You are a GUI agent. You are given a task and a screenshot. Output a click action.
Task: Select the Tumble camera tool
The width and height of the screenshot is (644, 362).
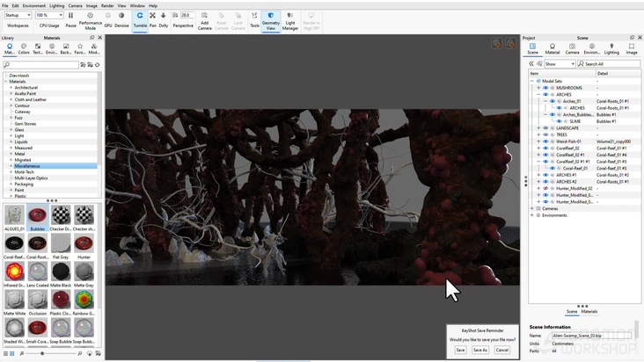(140, 19)
